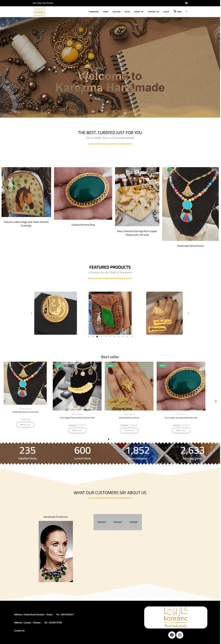Add Handmade Stones on Demand to cart
Screen dimensions: 221x644
point(25,425)
